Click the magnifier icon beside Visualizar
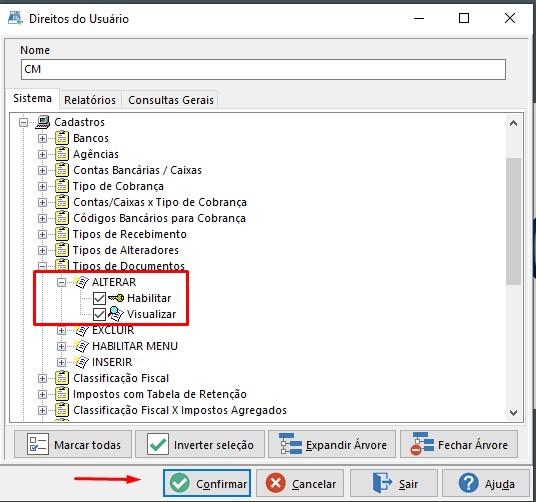 pos(116,314)
